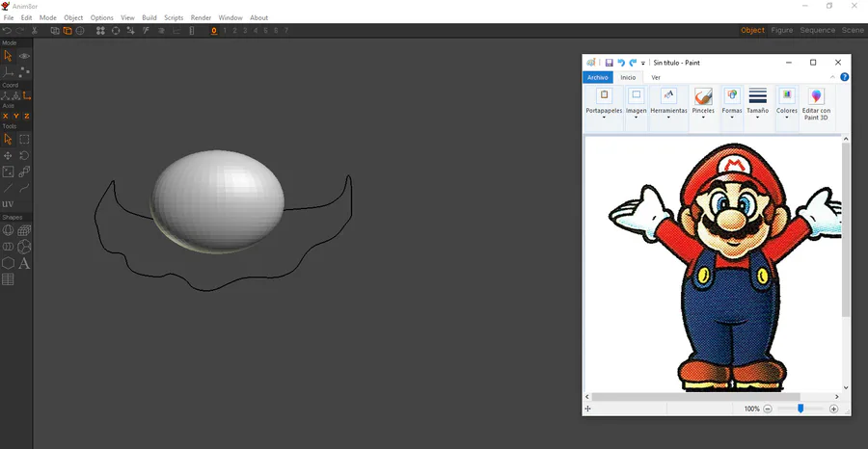Switch to the Scene editor tab
Screen dimensions: 868x449
853,31
